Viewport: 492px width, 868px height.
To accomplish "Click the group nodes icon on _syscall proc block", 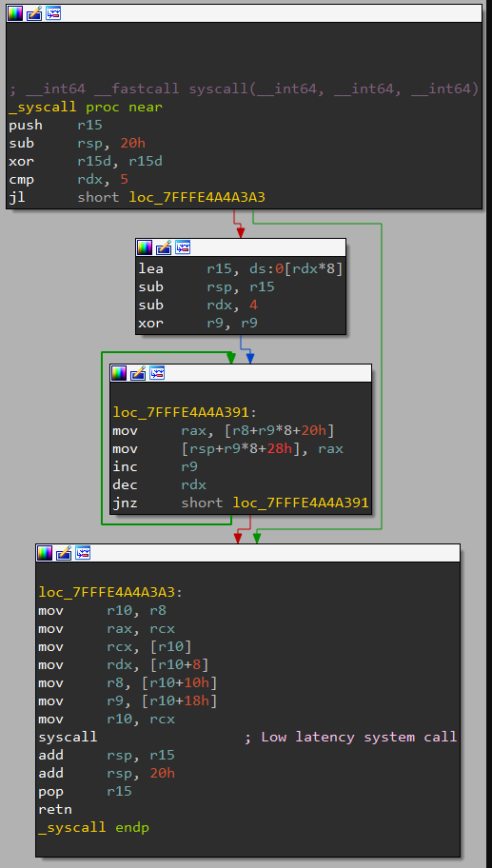I will click(x=53, y=13).
